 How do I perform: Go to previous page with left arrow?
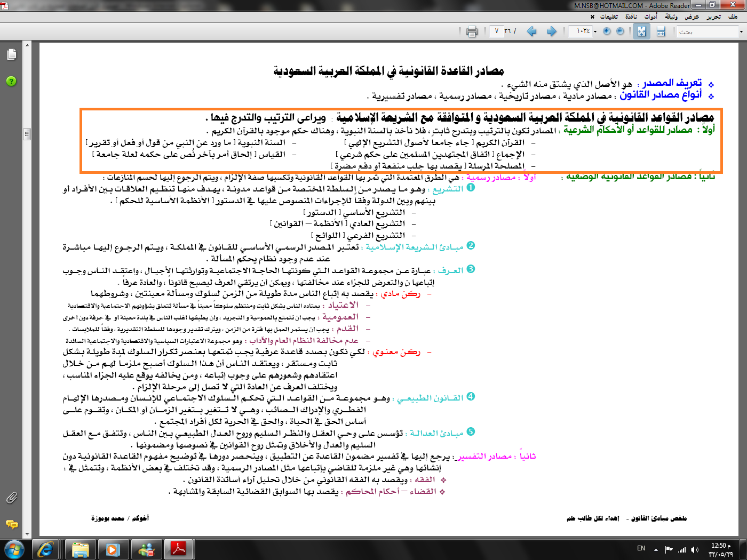532,31
